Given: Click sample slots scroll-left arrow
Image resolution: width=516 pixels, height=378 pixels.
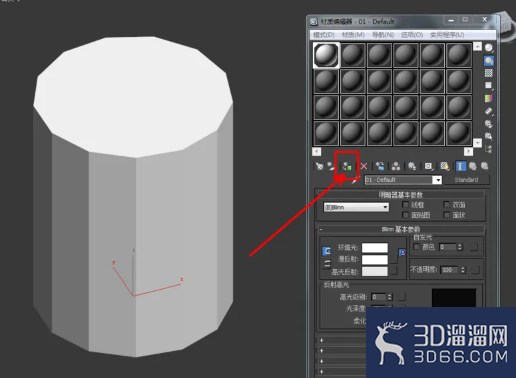Looking at the screenshot, I should 316,152.
